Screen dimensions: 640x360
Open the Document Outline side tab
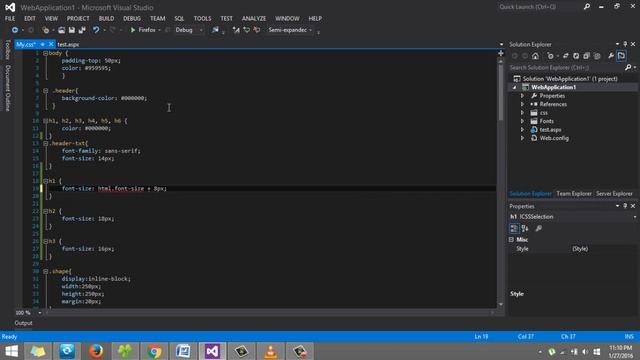(x=7, y=88)
